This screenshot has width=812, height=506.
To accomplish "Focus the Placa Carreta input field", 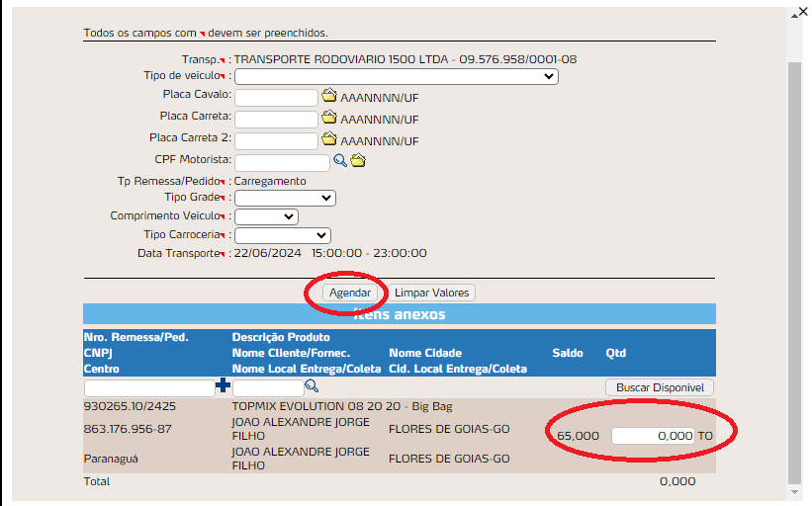I will [276, 120].
